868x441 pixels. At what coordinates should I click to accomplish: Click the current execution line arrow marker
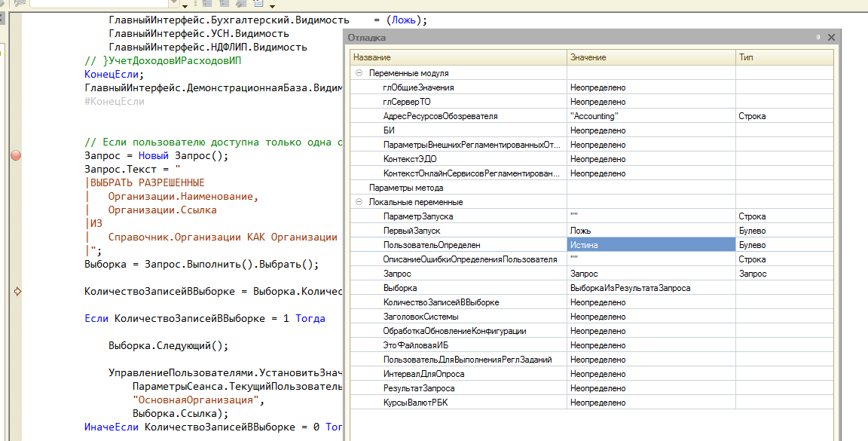(x=16, y=291)
